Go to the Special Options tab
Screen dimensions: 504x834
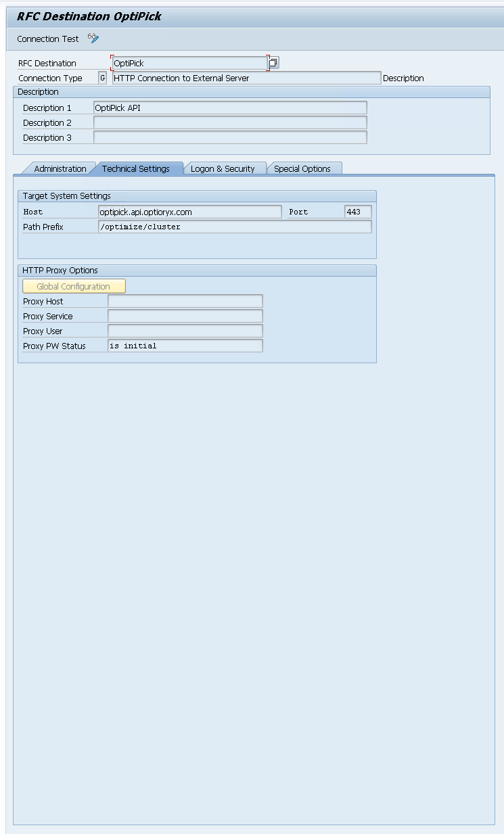302,169
